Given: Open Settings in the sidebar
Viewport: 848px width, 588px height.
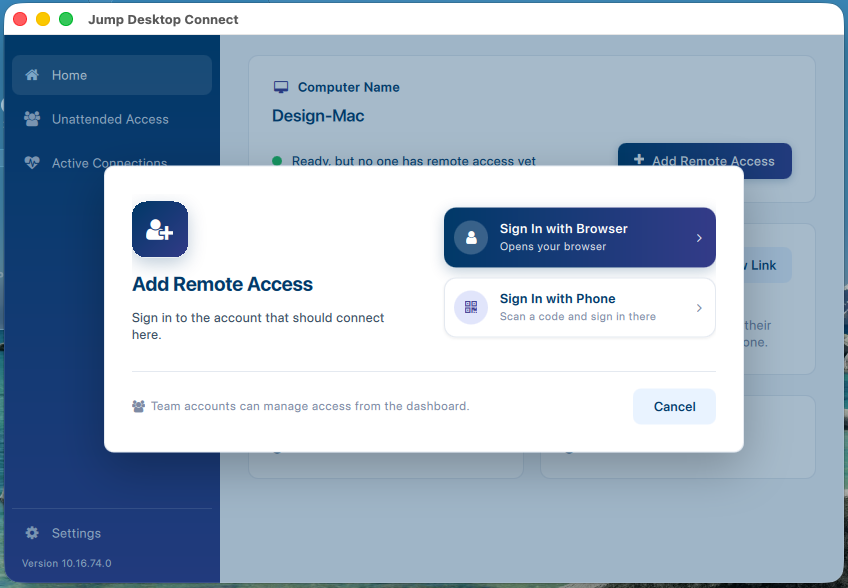Looking at the screenshot, I should point(112,533).
